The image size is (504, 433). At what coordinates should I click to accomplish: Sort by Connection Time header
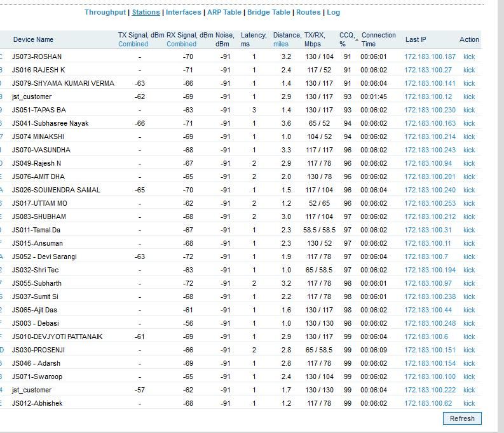[x=379, y=39]
